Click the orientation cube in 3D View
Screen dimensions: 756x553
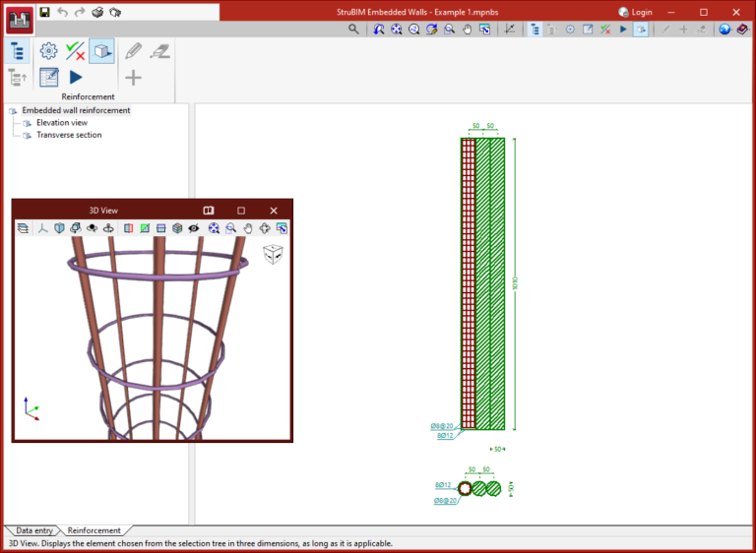coord(273,255)
